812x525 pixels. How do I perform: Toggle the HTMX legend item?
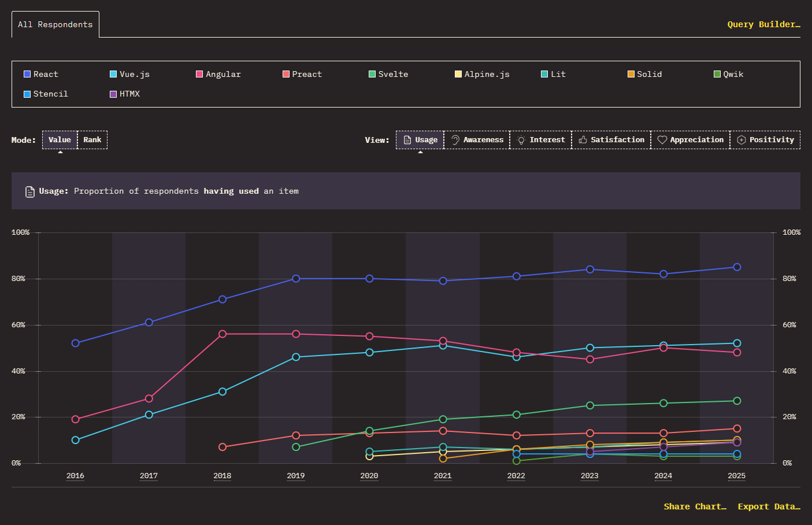click(125, 94)
